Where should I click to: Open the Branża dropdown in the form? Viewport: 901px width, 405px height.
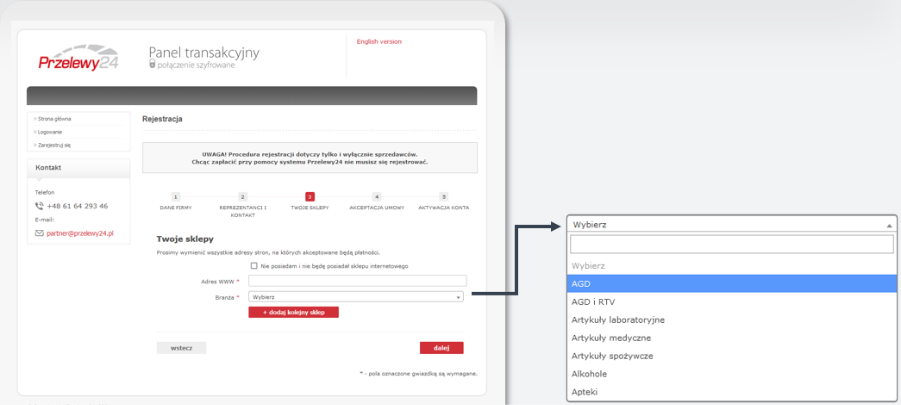tap(357, 297)
